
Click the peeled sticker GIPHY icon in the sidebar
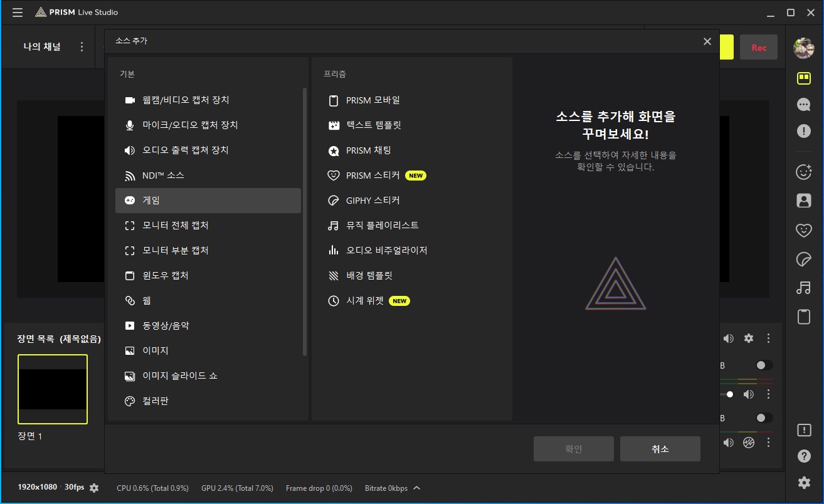803,259
